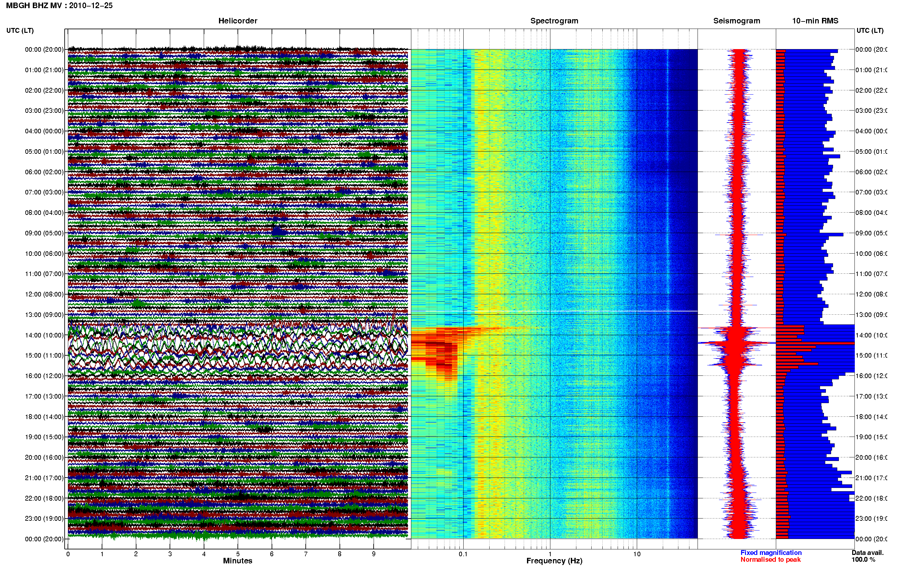The height and width of the screenshot is (578, 924).
Task: Click the Spectrogram panel title
Action: point(554,21)
